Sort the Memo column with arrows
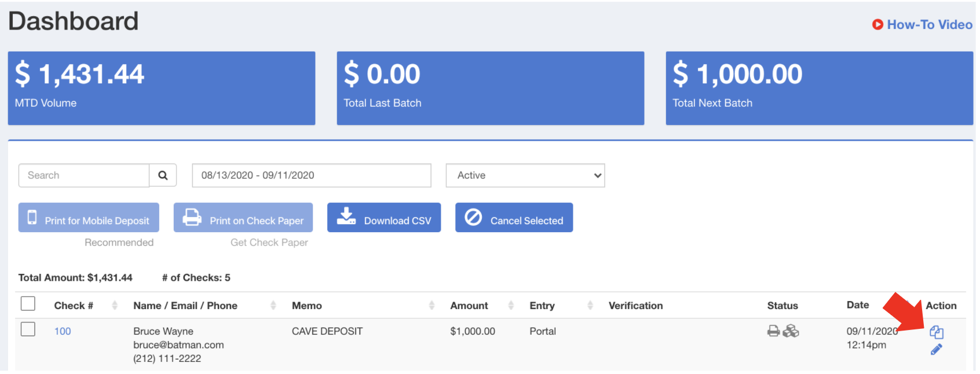The image size is (980, 374). pyautogui.click(x=432, y=306)
